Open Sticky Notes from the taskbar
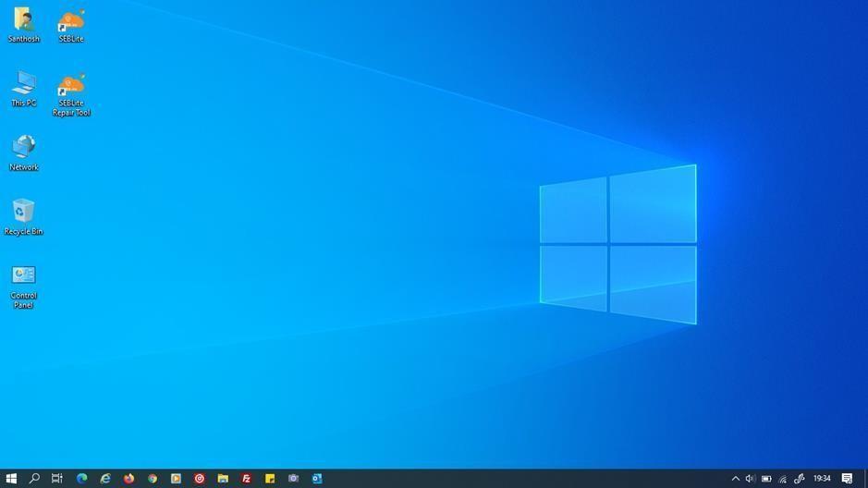This screenshot has width=868, height=488. click(270, 479)
